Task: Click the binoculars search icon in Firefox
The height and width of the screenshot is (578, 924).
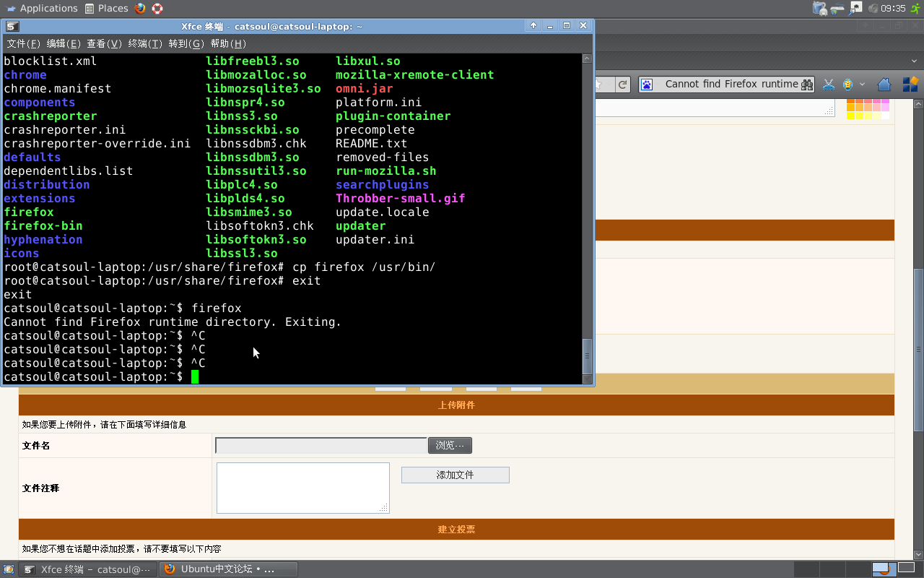Action: (x=807, y=85)
